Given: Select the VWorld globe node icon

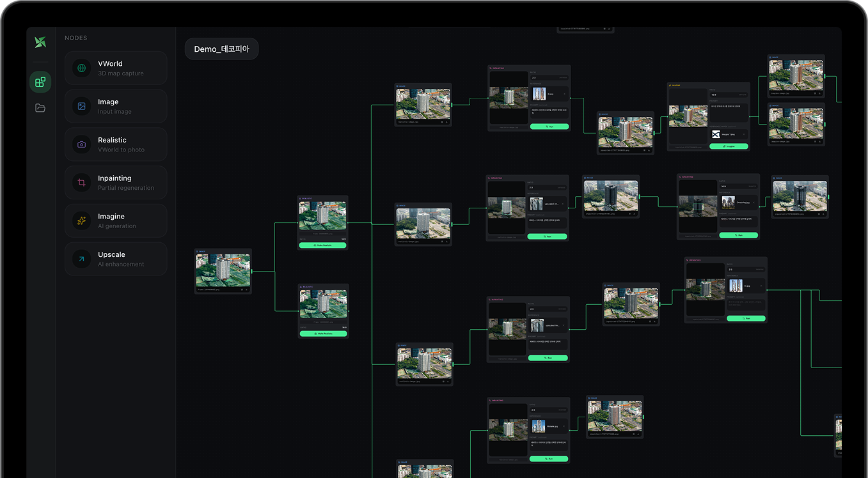Looking at the screenshot, I should 81,68.
